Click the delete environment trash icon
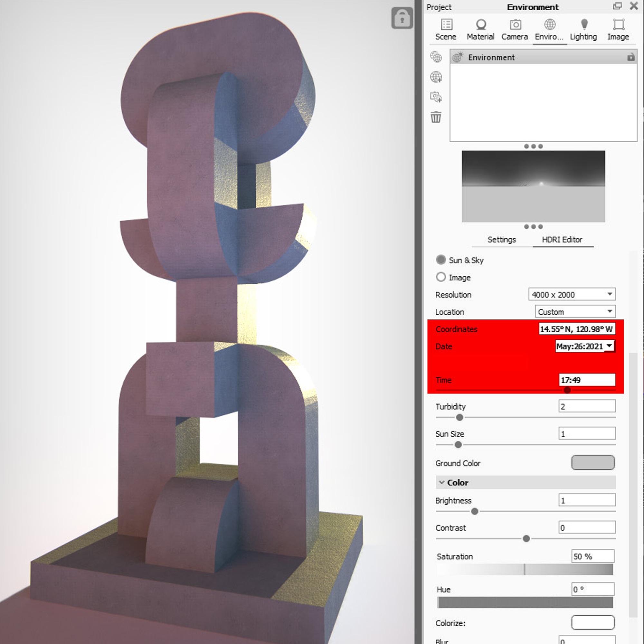Viewport: 644px width, 644px height. [x=436, y=117]
